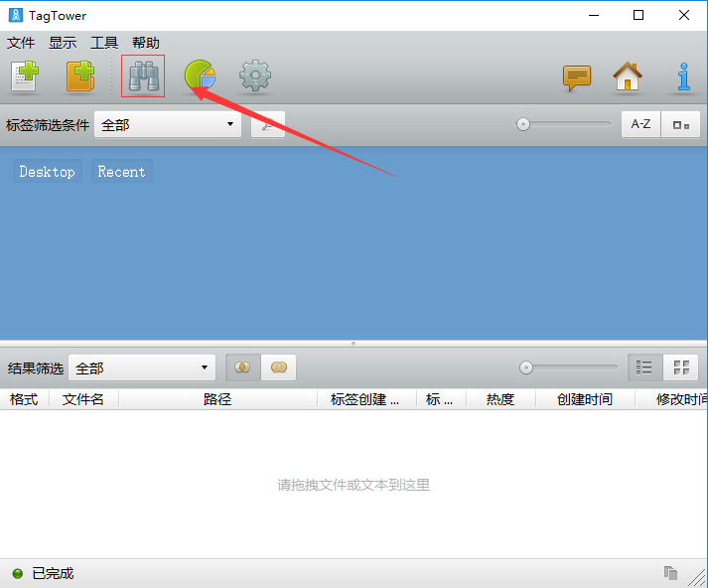Click the TagTower app icon in title bar
The image size is (708, 588).
15,15
